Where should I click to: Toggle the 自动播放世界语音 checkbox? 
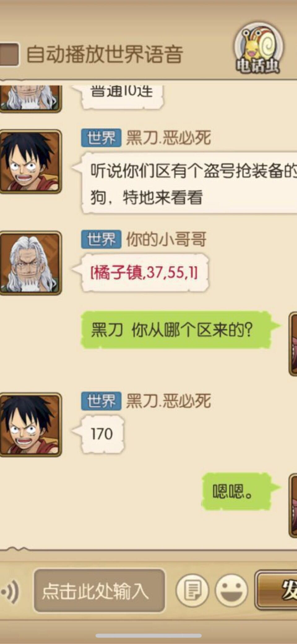pyautogui.click(x=9, y=55)
